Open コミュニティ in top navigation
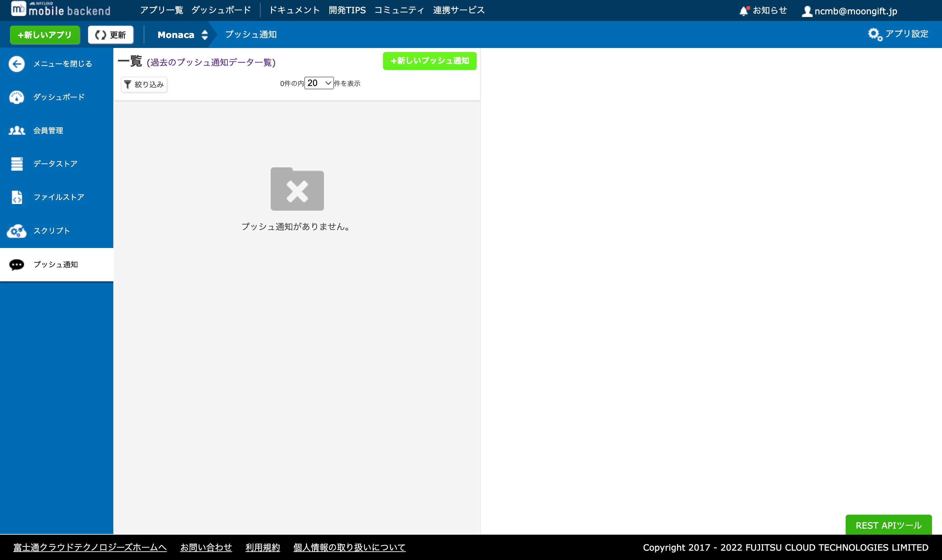Image resolution: width=942 pixels, height=560 pixels. click(x=399, y=10)
